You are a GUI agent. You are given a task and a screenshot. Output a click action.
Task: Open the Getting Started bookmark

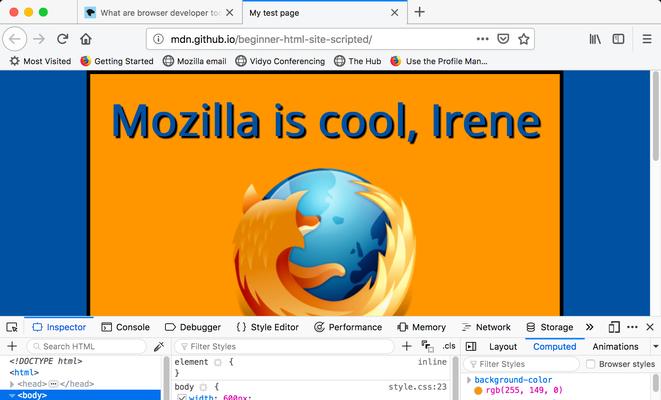point(117,61)
